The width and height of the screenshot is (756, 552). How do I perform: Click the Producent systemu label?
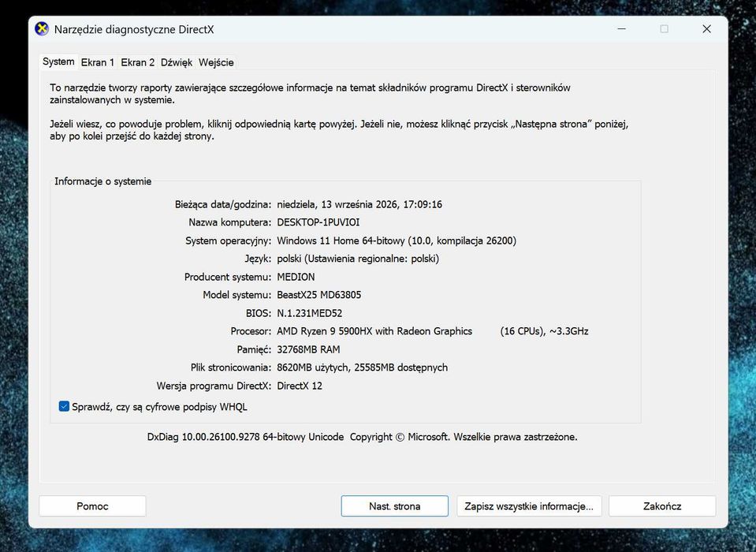point(228,277)
